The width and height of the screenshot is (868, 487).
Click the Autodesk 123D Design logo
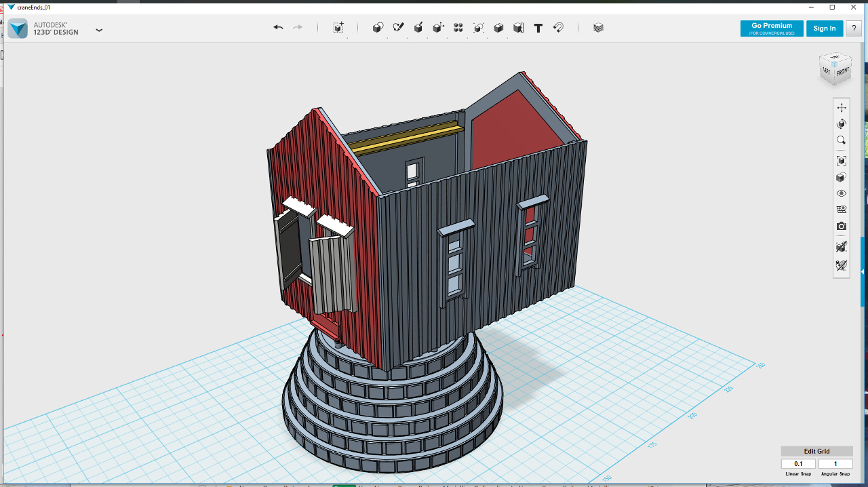(18, 28)
